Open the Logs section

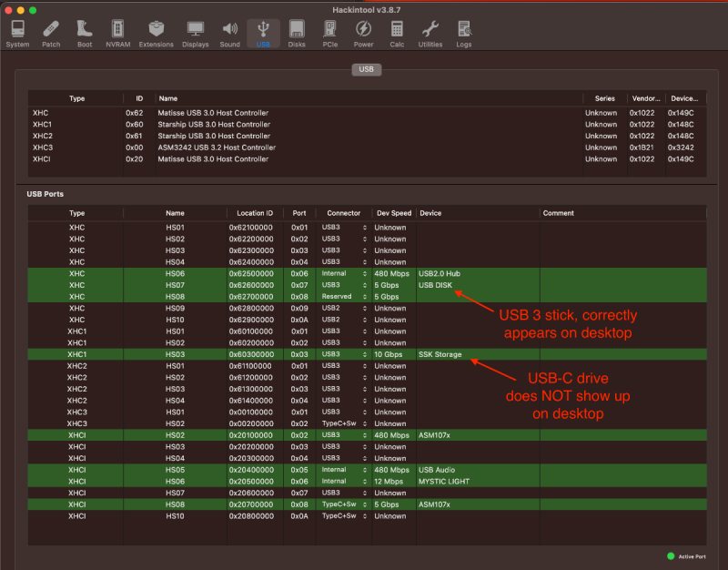click(464, 32)
